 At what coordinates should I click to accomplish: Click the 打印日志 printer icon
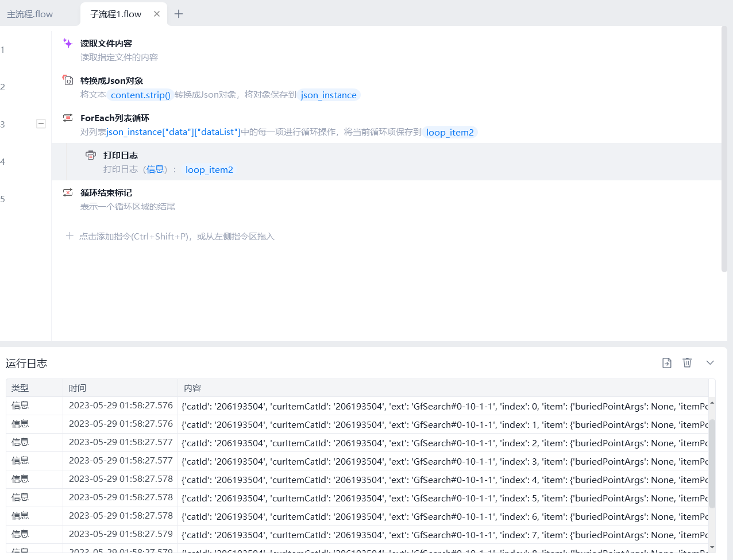click(x=91, y=155)
